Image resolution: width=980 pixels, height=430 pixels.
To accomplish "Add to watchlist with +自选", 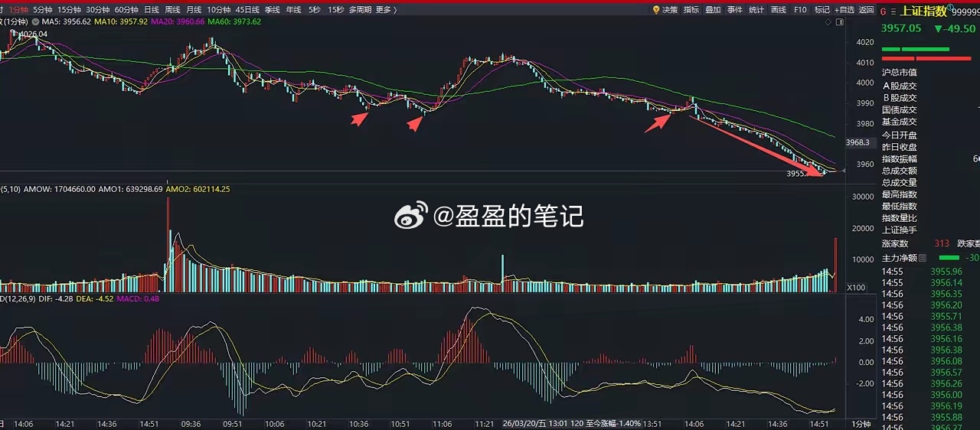I will tap(844, 10).
